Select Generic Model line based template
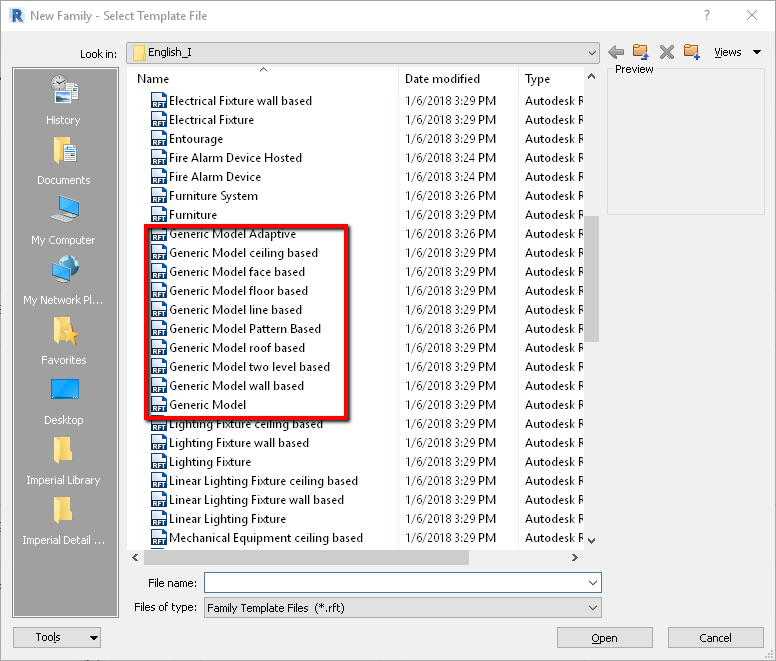776x661 pixels. (235, 310)
